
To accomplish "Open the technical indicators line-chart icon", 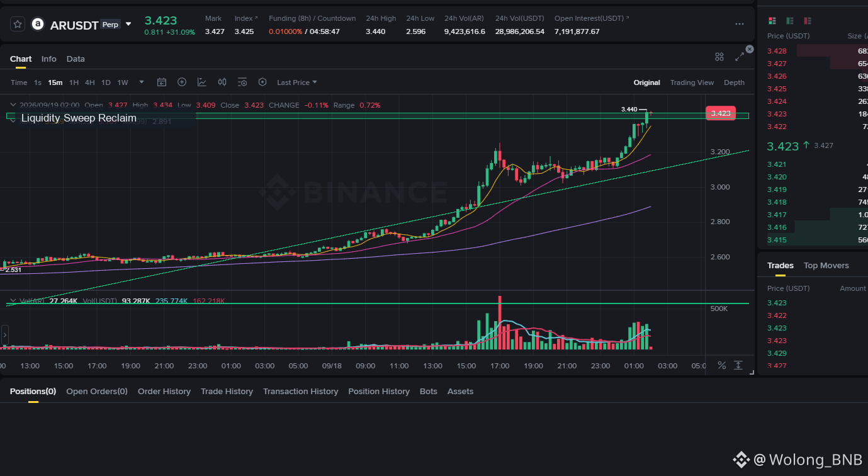I will [202, 82].
